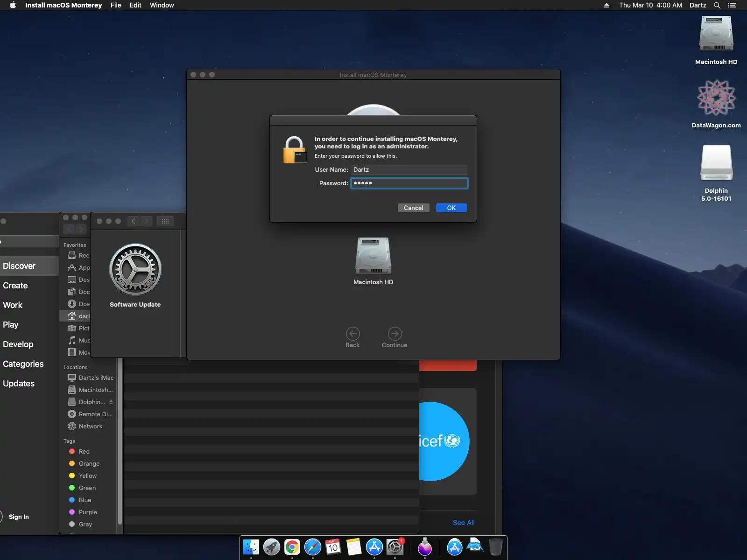Open the File menu
747x560 pixels.
click(x=116, y=5)
